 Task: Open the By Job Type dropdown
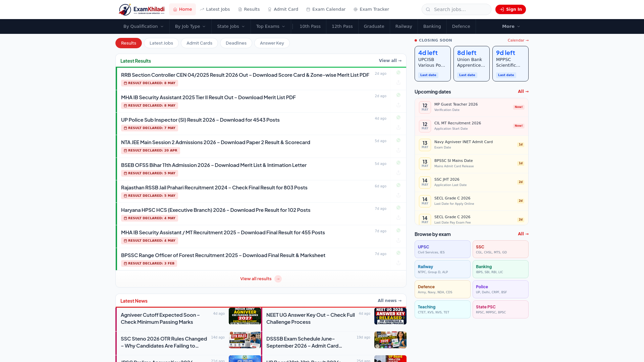pos(190,26)
